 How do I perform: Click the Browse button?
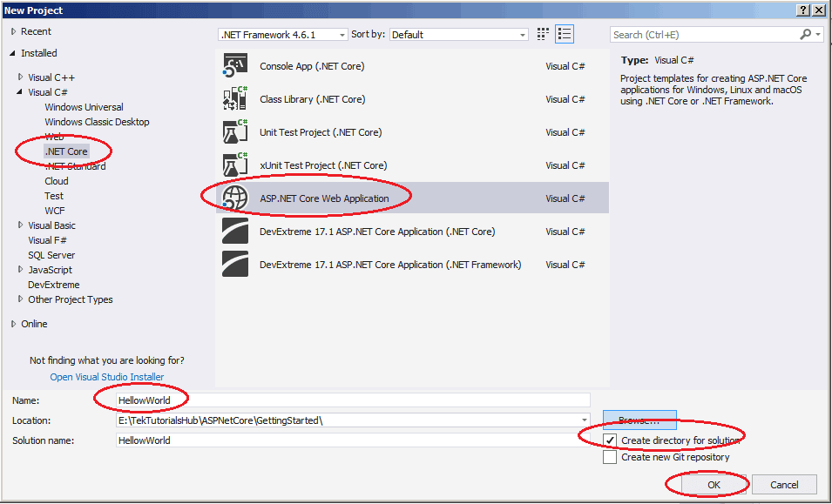click(639, 420)
